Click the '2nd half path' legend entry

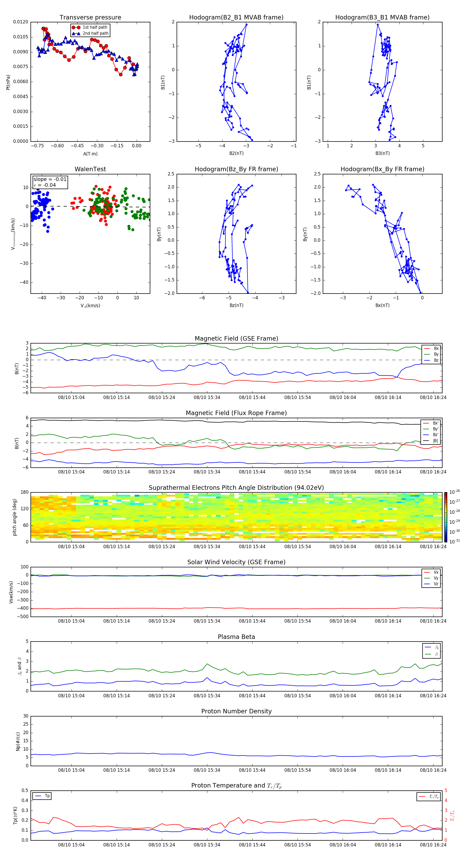(x=90, y=33)
